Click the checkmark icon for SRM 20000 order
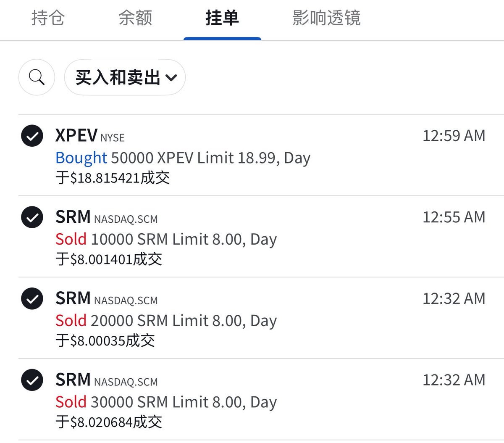 32,299
